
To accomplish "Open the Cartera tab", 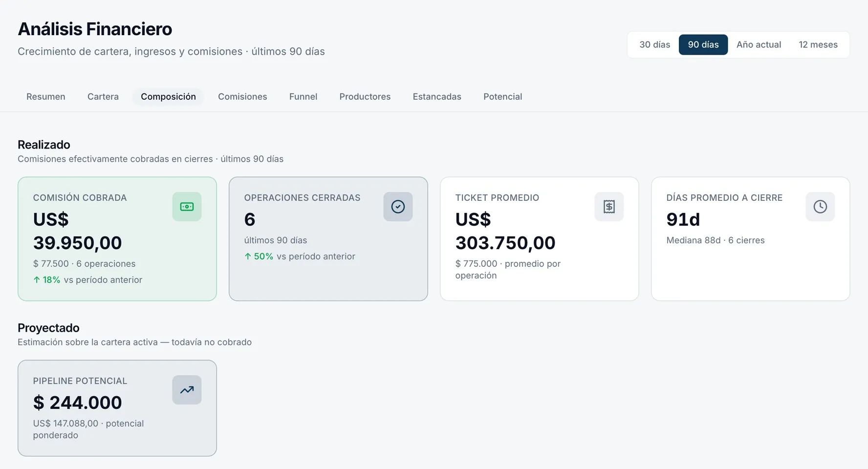I will tap(103, 97).
